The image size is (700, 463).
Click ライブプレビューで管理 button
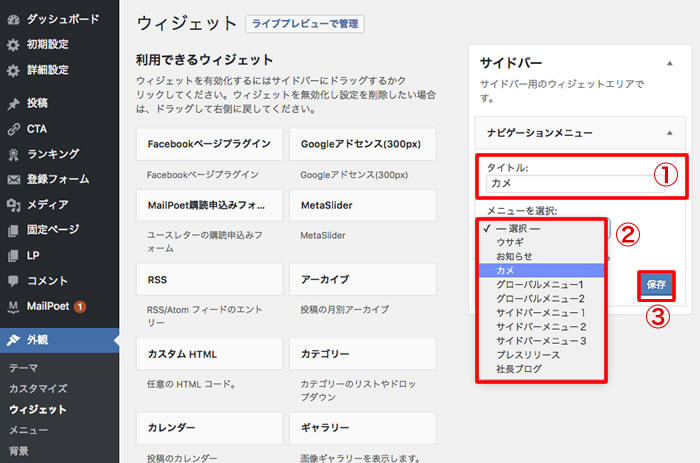(304, 24)
